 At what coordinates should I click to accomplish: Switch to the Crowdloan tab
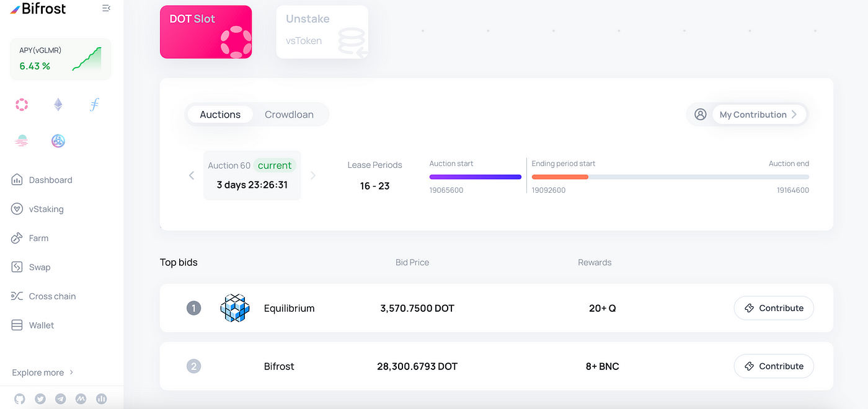[289, 115]
